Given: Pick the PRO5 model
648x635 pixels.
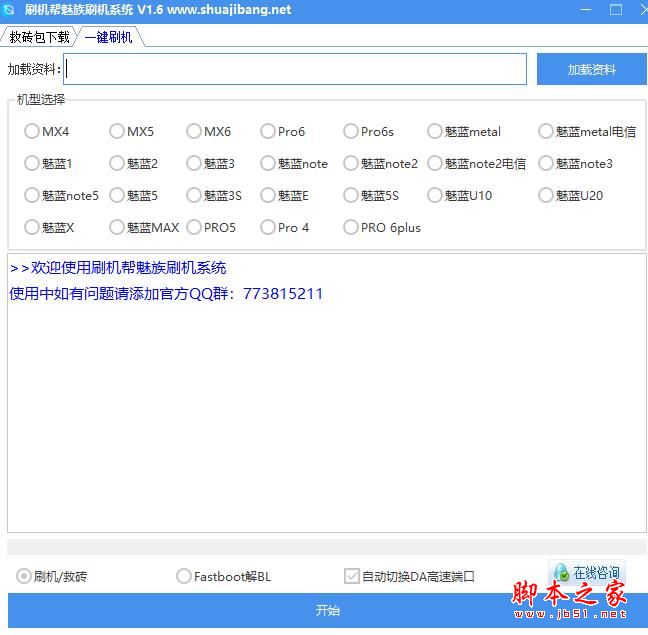Looking at the screenshot, I should click(x=193, y=227).
